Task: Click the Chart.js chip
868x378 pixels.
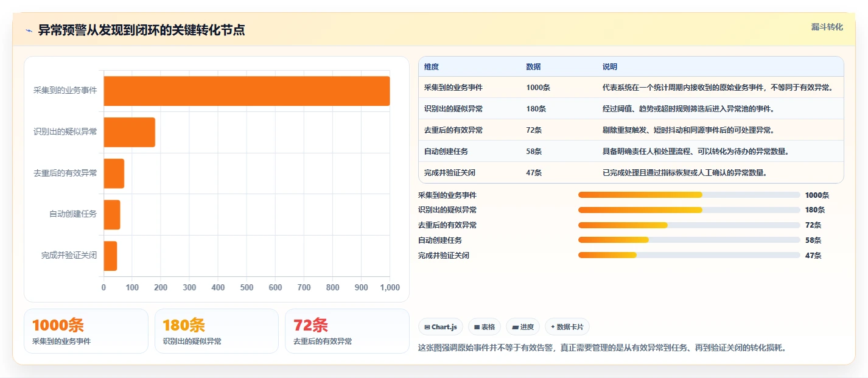Action: [441, 327]
